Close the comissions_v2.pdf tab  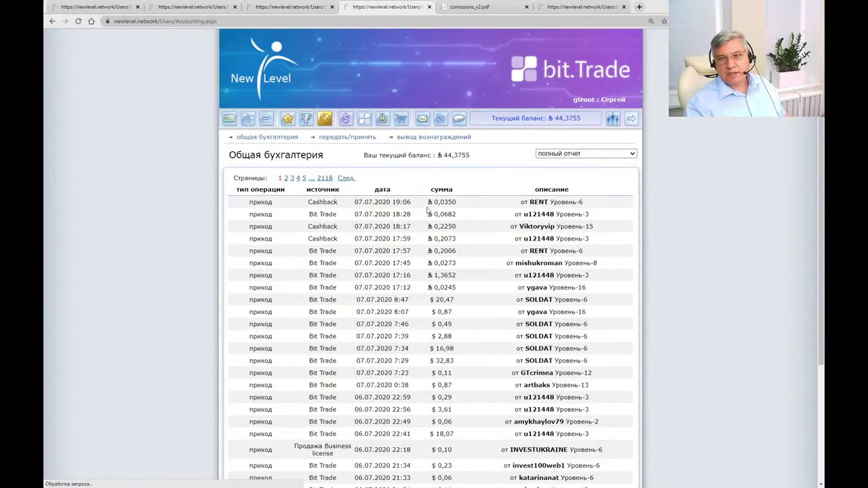pyautogui.click(x=527, y=7)
